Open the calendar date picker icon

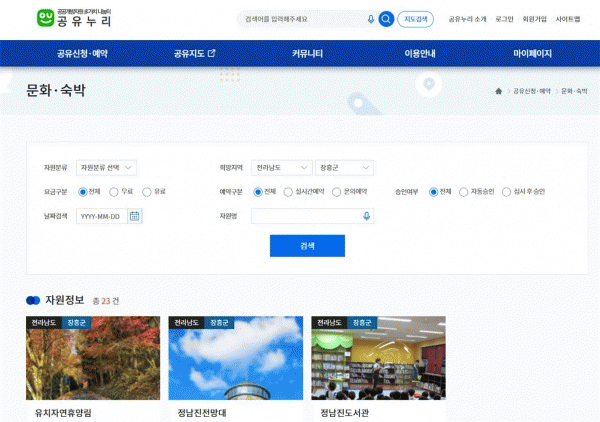tap(135, 216)
